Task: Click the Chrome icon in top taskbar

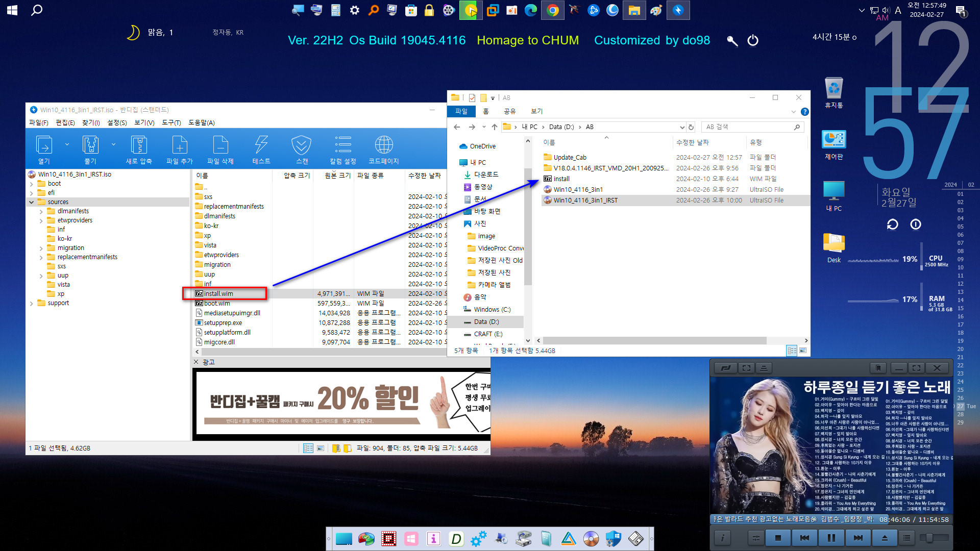Action: pyautogui.click(x=552, y=10)
